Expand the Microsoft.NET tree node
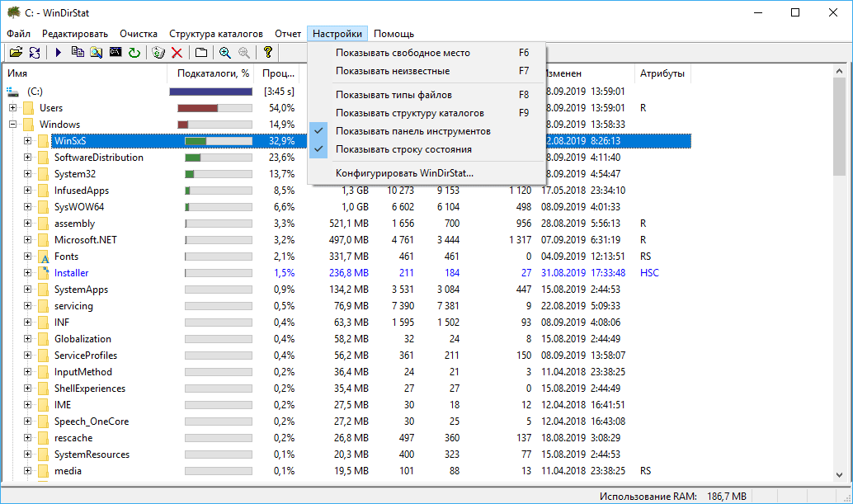This screenshot has width=853, height=504. [27, 240]
